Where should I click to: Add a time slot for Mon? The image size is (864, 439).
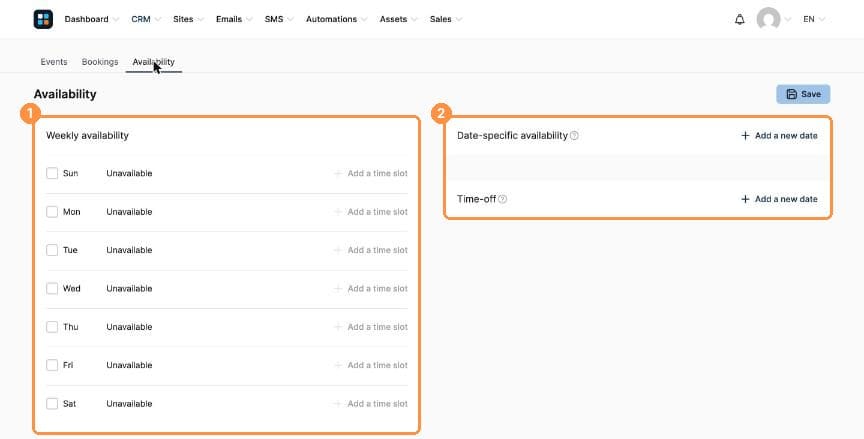pos(371,212)
